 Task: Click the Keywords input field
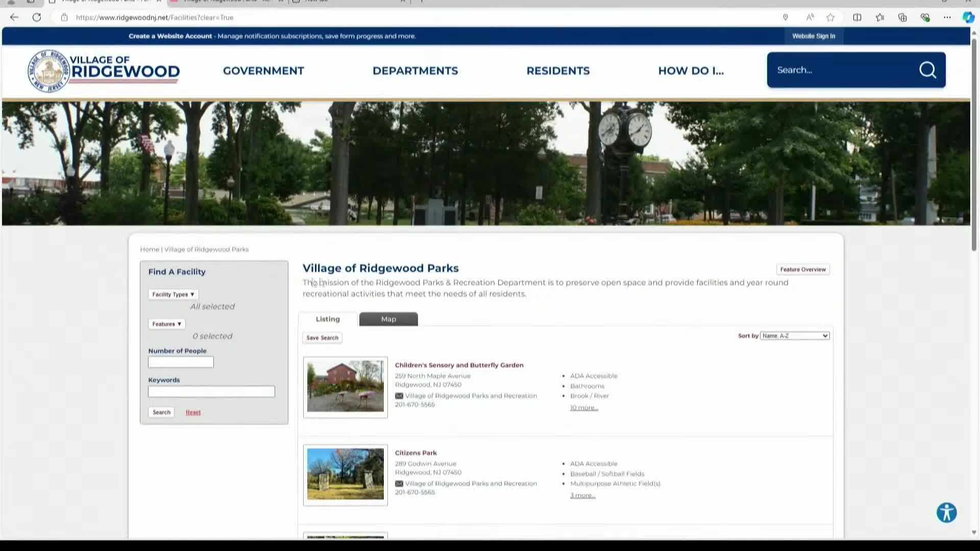point(211,391)
